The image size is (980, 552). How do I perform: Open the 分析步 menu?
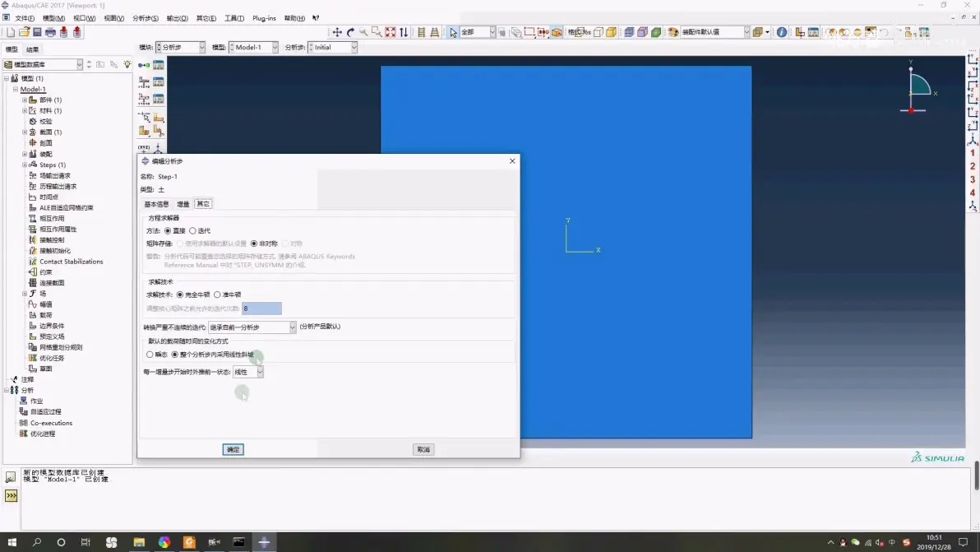click(x=145, y=18)
